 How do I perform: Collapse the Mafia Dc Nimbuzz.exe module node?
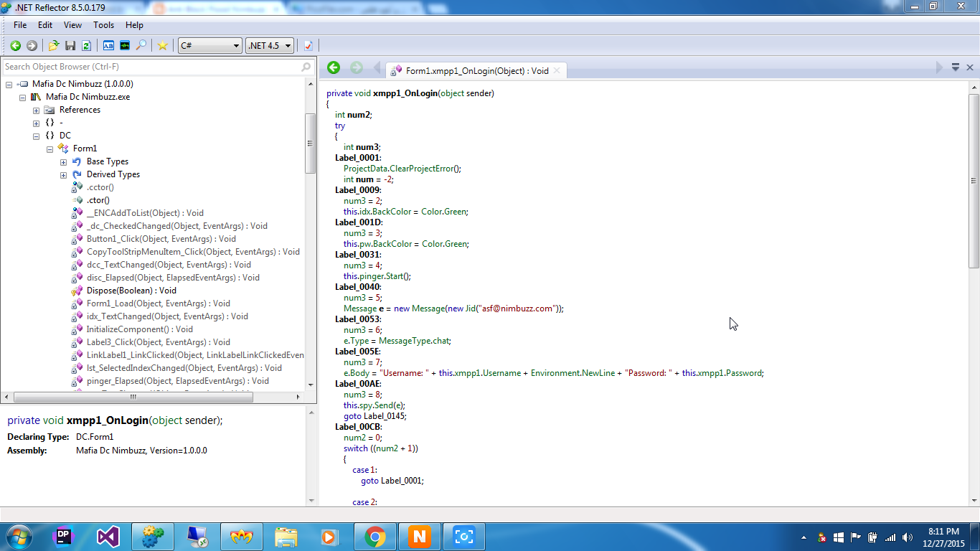click(x=23, y=97)
